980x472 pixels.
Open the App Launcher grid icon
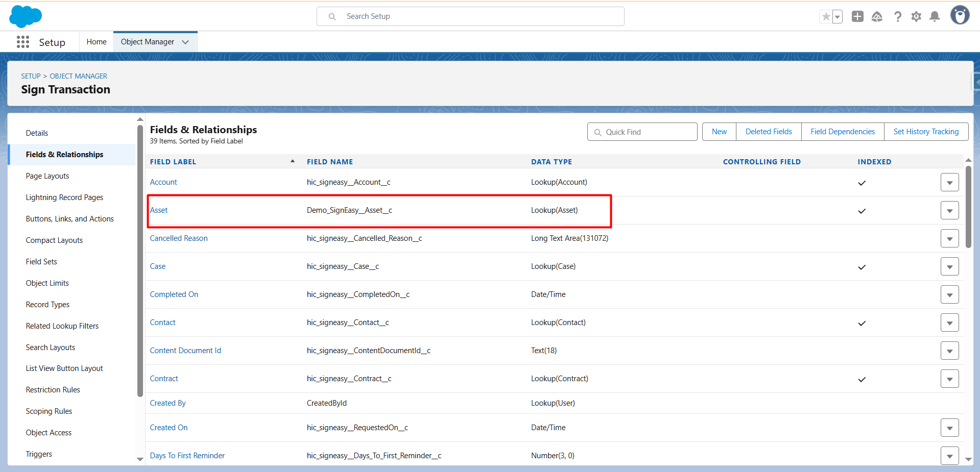point(22,42)
